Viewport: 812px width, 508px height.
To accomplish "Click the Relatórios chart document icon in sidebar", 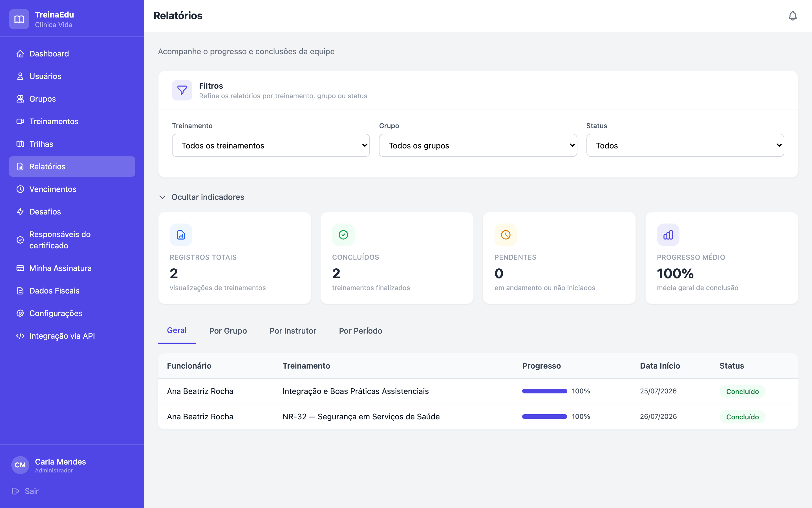I will (20, 167).
